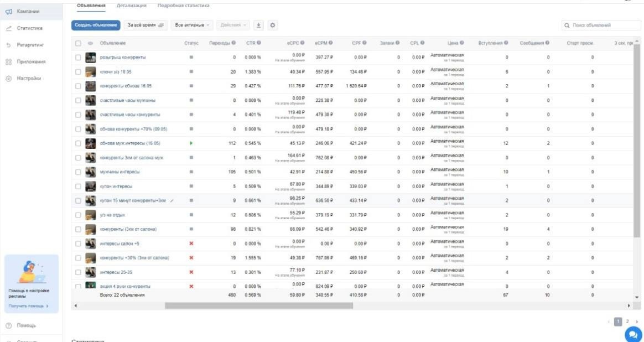This screenshot has height=342, width=644.
Task: Check the розыгрыш конкуренты row
Action: [78, 58]
